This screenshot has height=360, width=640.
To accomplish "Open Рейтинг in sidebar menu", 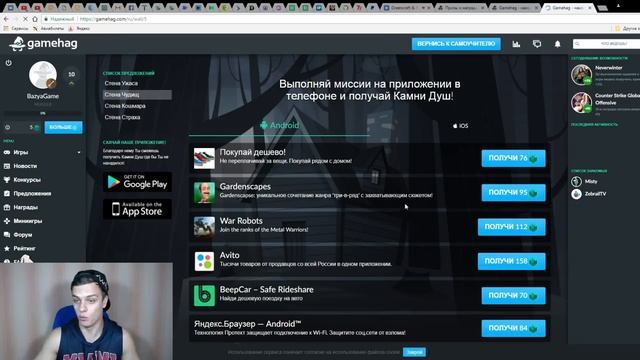I will (24, 249).
